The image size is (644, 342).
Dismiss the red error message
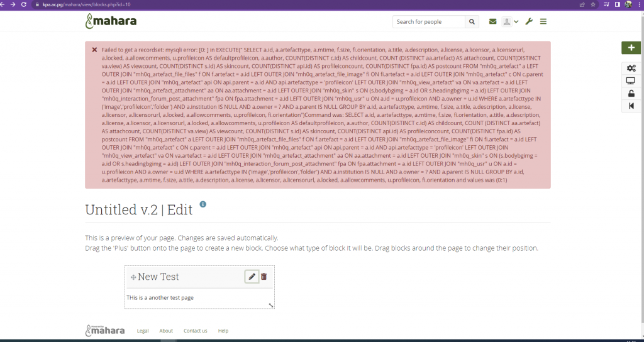tap(94, 50)
